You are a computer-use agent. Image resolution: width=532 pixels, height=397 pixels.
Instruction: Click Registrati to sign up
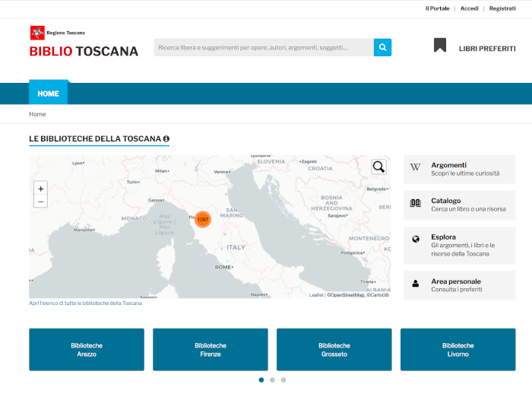502,8
